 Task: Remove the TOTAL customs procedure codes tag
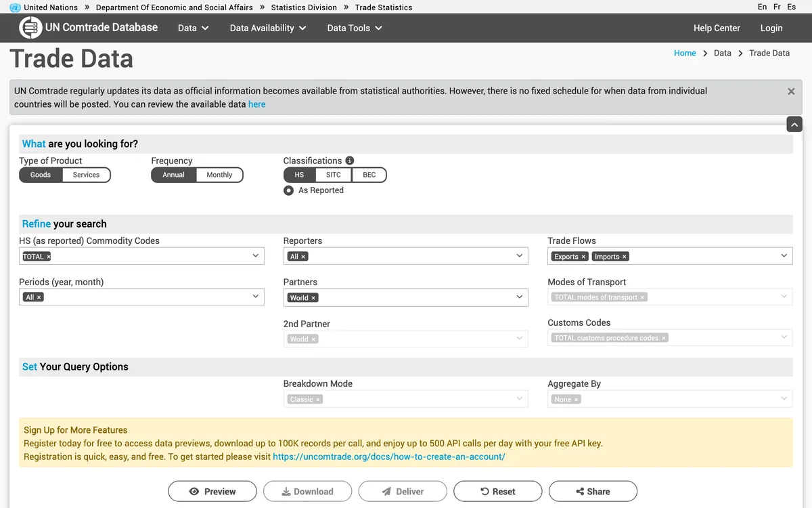(663, 338)
